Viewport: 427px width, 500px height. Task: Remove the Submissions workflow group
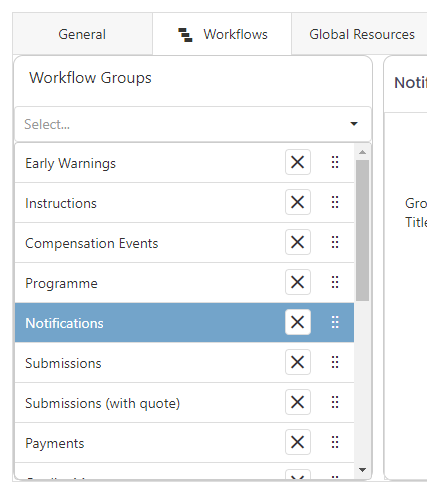tap(298, 362)
